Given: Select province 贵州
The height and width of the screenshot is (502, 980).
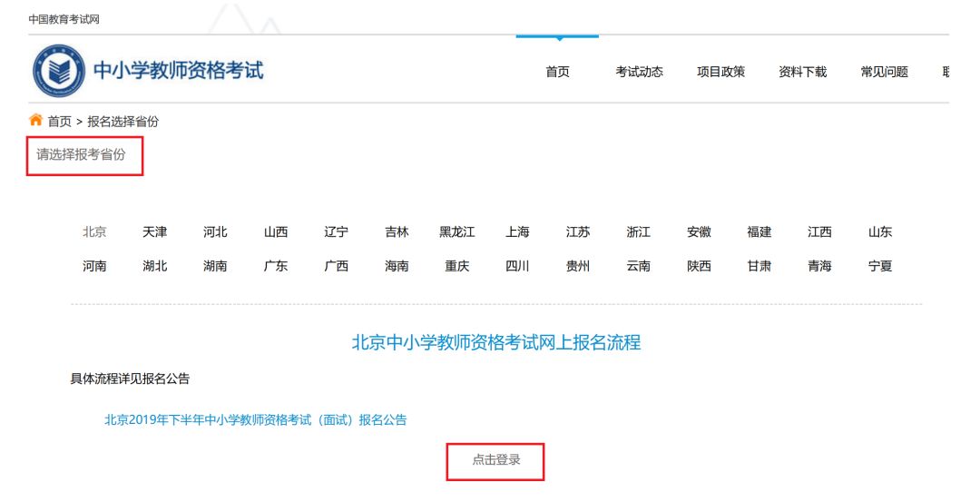Looking at the screenshot, I should 578,266.
